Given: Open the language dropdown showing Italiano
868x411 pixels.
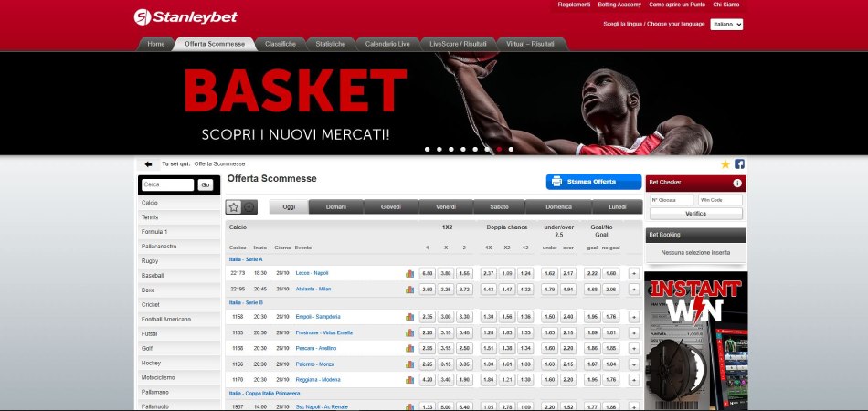Looking at the screenshot, I should pos(726,25).
